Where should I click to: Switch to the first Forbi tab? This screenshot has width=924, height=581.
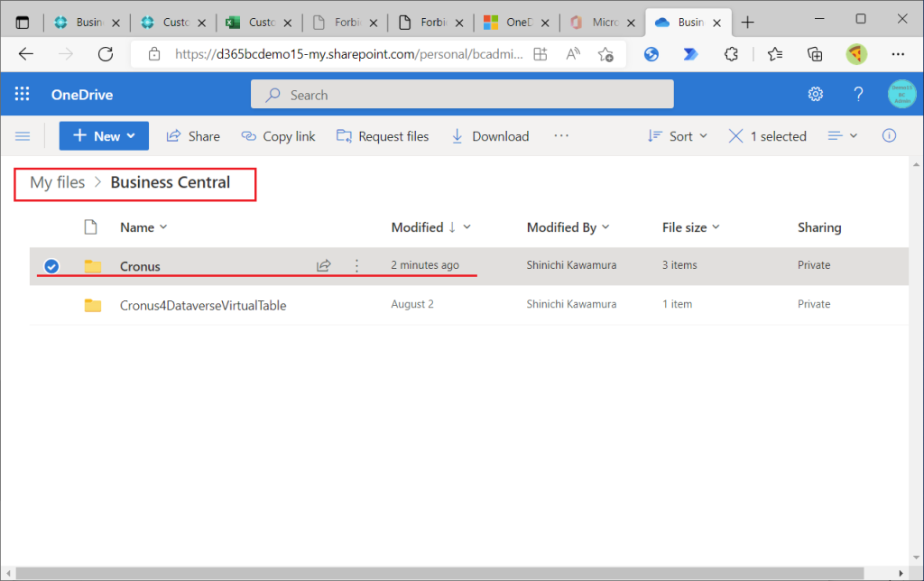coord(346,23)
